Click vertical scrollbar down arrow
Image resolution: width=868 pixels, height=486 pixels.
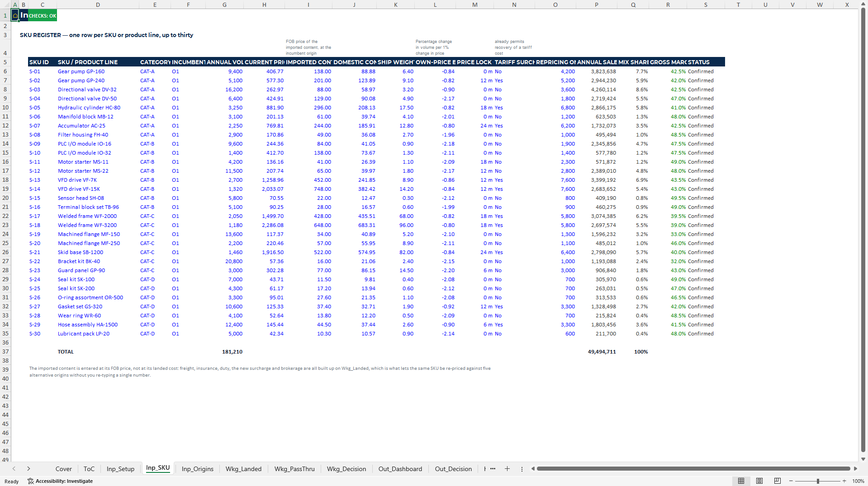pyautogui.click(x=863, y=459)
